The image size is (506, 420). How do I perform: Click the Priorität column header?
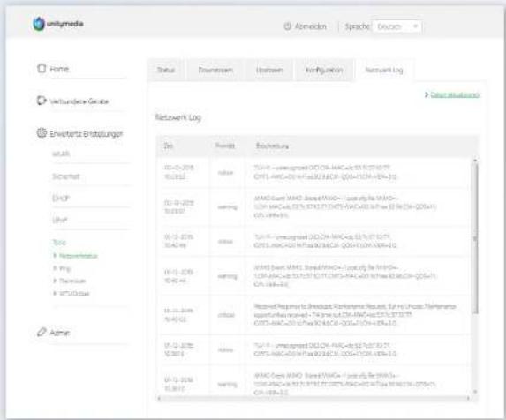click(x=225, y=146)
